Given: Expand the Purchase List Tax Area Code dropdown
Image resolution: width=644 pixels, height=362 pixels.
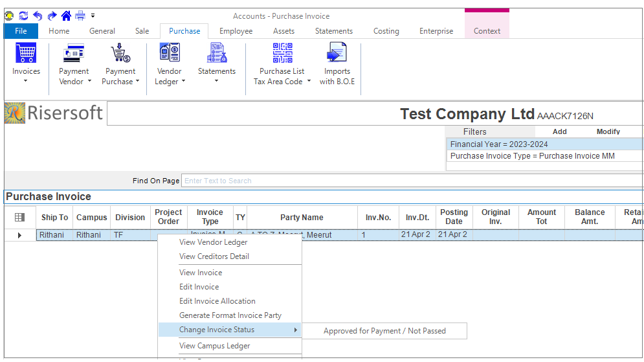Looking at the screenshot, I should click(x=309, y=82).
